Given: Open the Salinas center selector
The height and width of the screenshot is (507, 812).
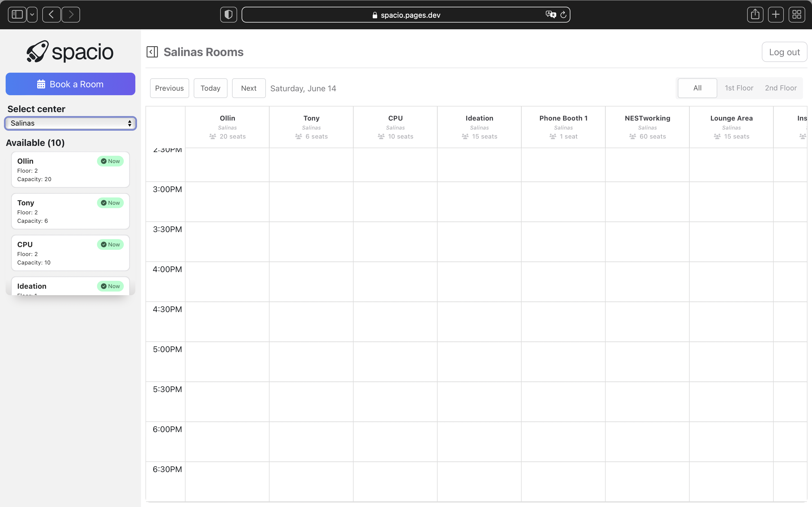Looking at the screenshot, I should coord(70,123).
